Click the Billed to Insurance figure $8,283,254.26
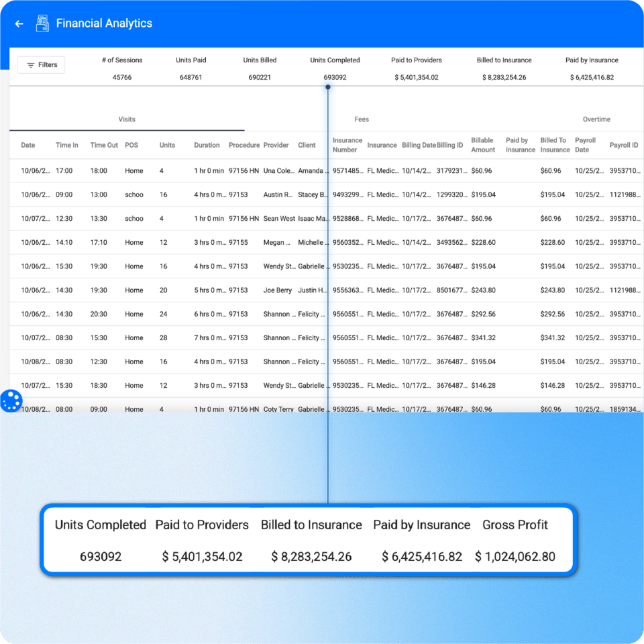Image resolution: width=644 pixels, height=644 pixels. point(503,76)
